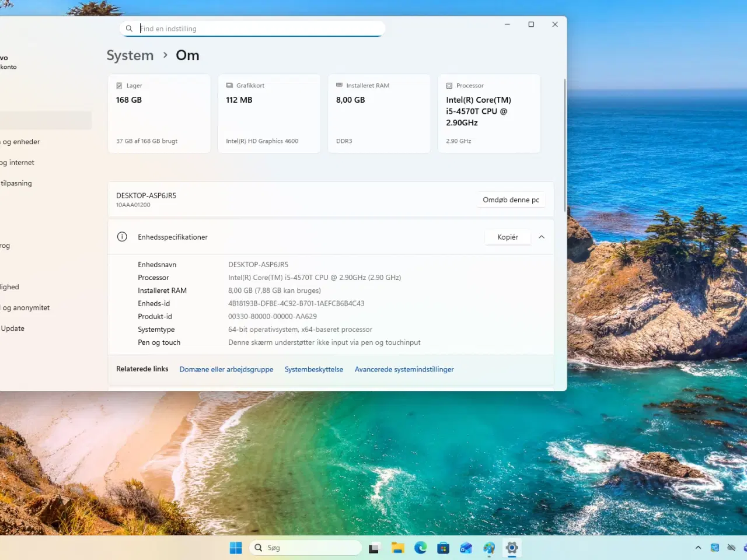Viewport: 747px width, 560px height.
Task: Click the info icon beside Enhedsspecifikationer
Action: (122, 237)
